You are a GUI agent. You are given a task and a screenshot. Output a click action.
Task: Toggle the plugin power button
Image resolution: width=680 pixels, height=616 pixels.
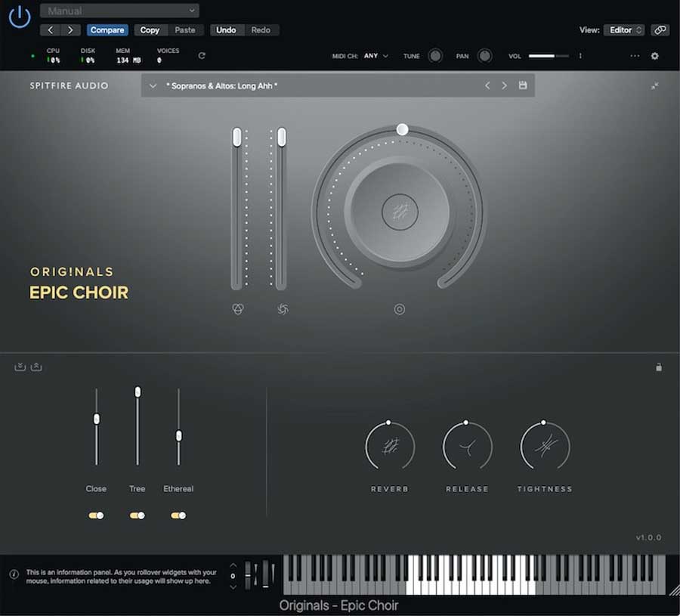[x=20, y=17]
